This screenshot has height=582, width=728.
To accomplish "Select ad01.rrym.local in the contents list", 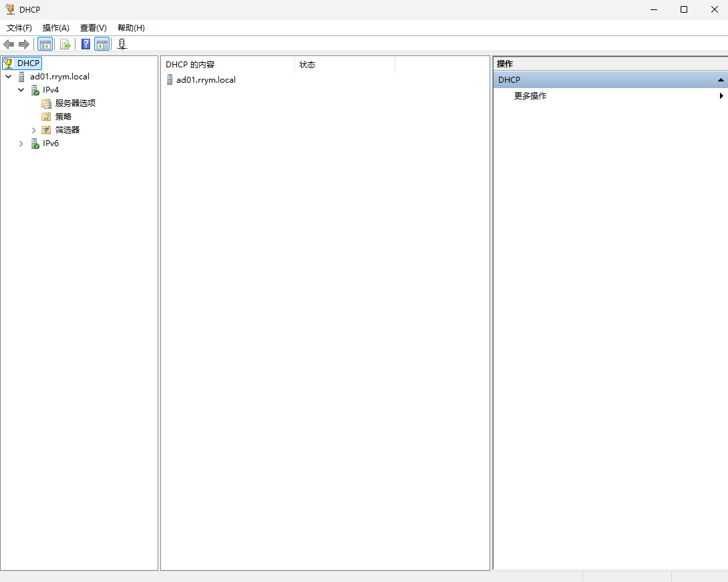I will (205, 80).
